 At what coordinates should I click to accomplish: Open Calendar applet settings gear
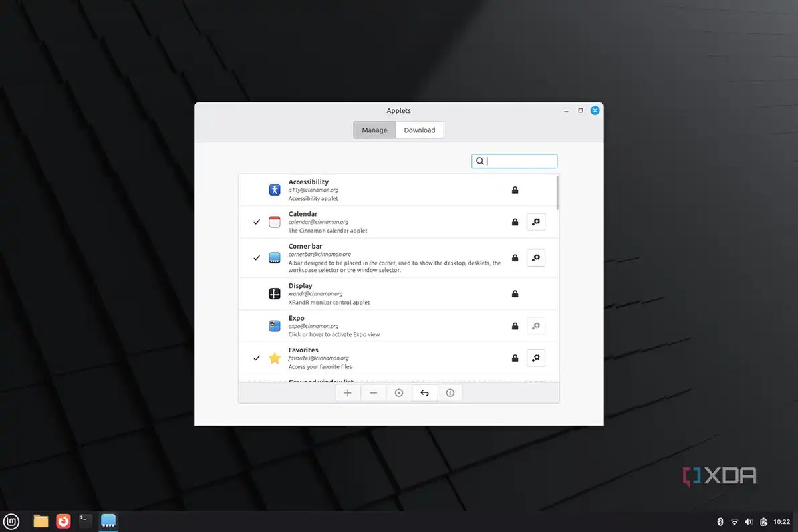pos(536,222)
